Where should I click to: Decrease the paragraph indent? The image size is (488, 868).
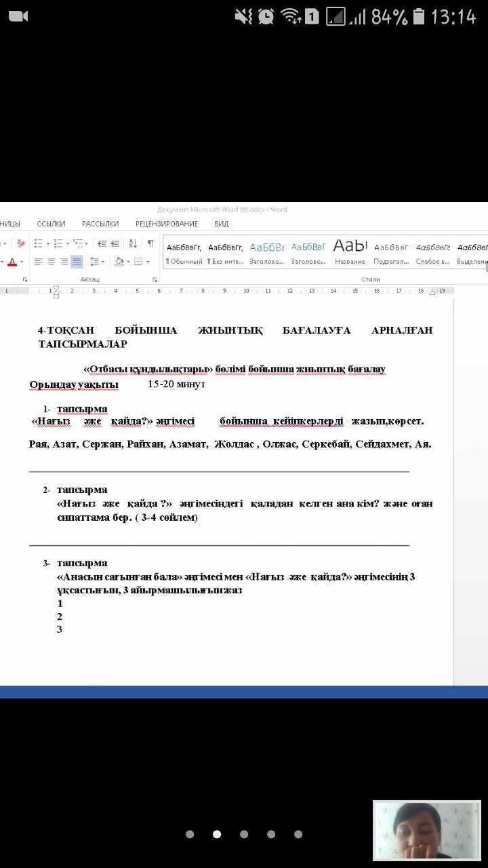pos(102,243)
